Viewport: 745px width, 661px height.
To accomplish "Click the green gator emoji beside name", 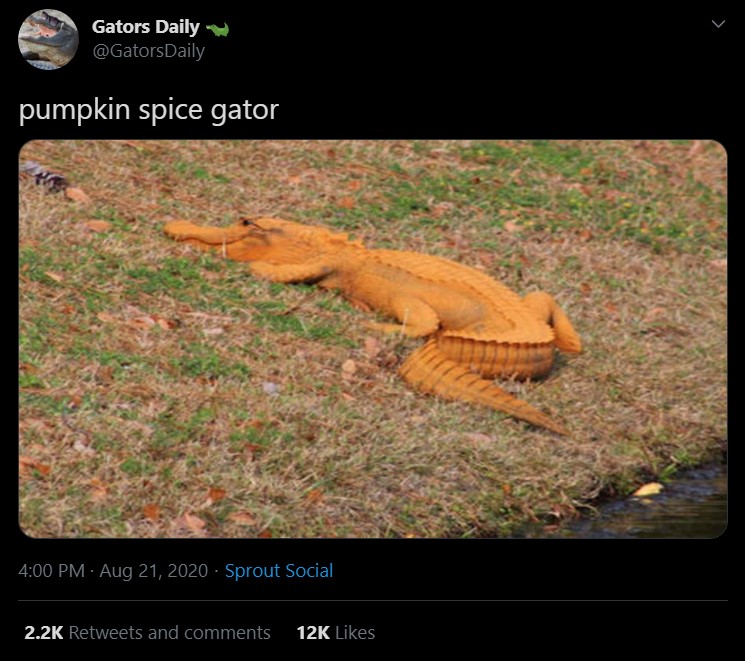I will (218, 29).
